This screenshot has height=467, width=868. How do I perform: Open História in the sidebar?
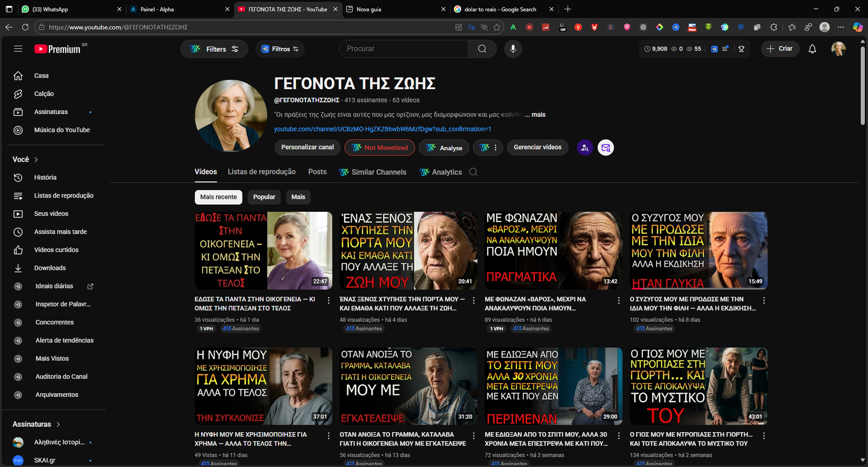[x=45, y=178]
